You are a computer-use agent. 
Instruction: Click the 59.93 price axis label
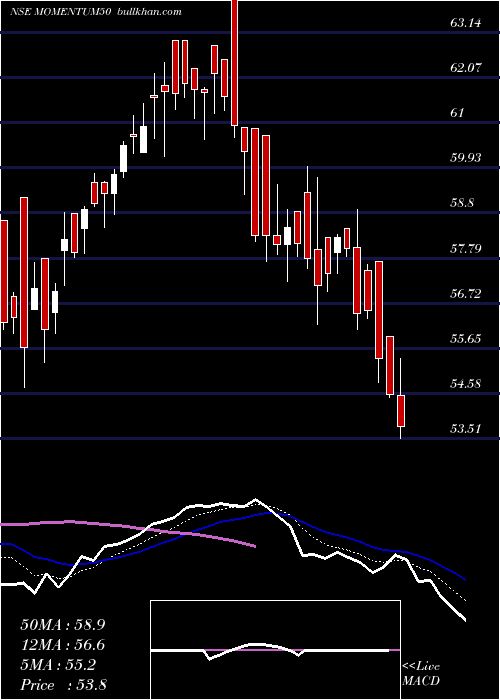466,158
